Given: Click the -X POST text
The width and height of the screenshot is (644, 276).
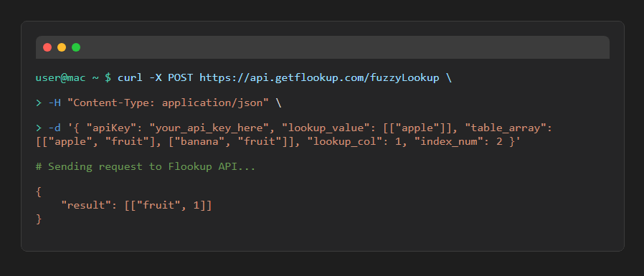Looking at the screenshot, I should [171, 77].
